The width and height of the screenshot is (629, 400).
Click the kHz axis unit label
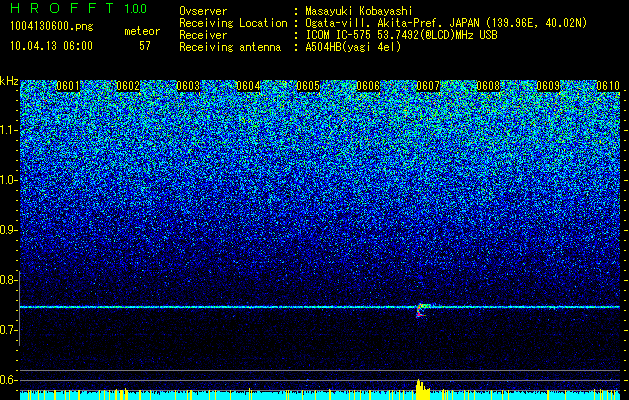tap(9, 81)
